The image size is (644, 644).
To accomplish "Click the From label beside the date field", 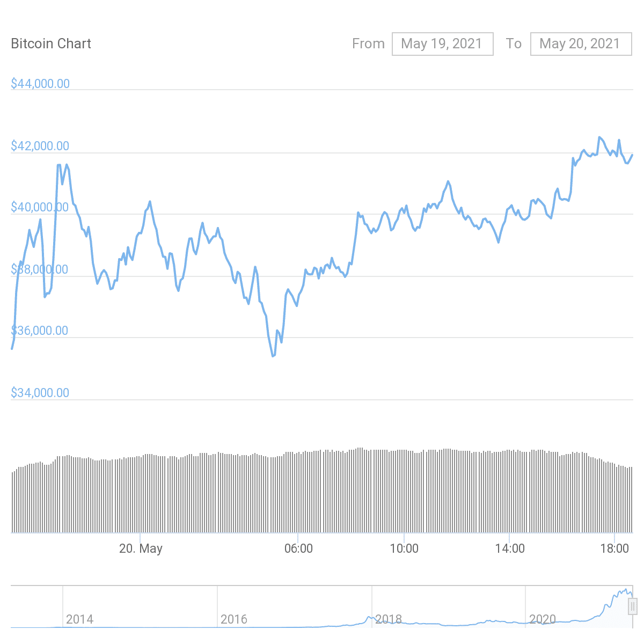I will pyautogui.click(x=368, y=44).
